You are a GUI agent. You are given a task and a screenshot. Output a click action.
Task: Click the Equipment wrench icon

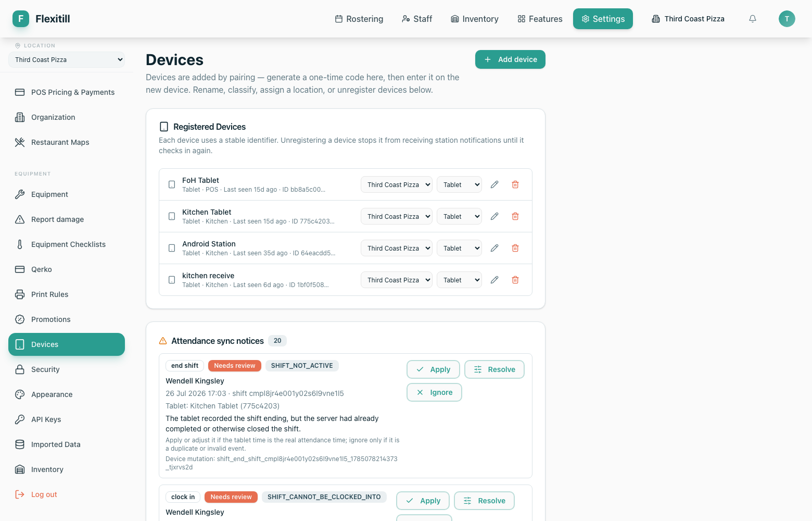click(20, 194)
